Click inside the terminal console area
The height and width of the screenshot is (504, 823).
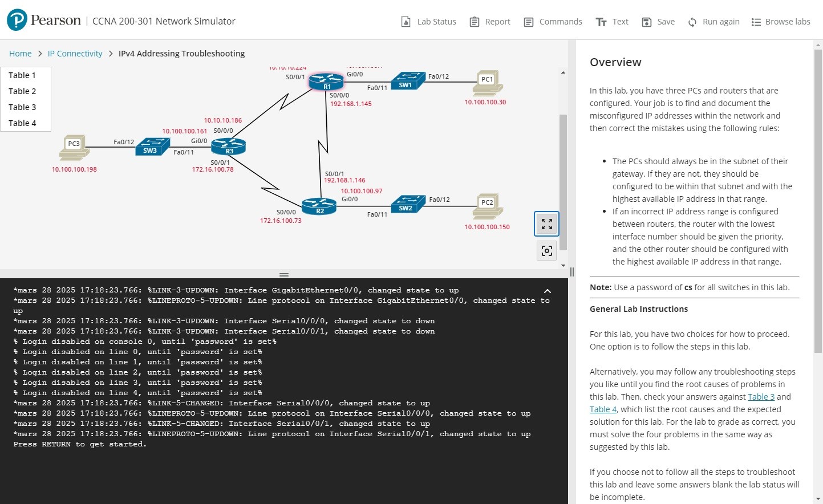284,391
